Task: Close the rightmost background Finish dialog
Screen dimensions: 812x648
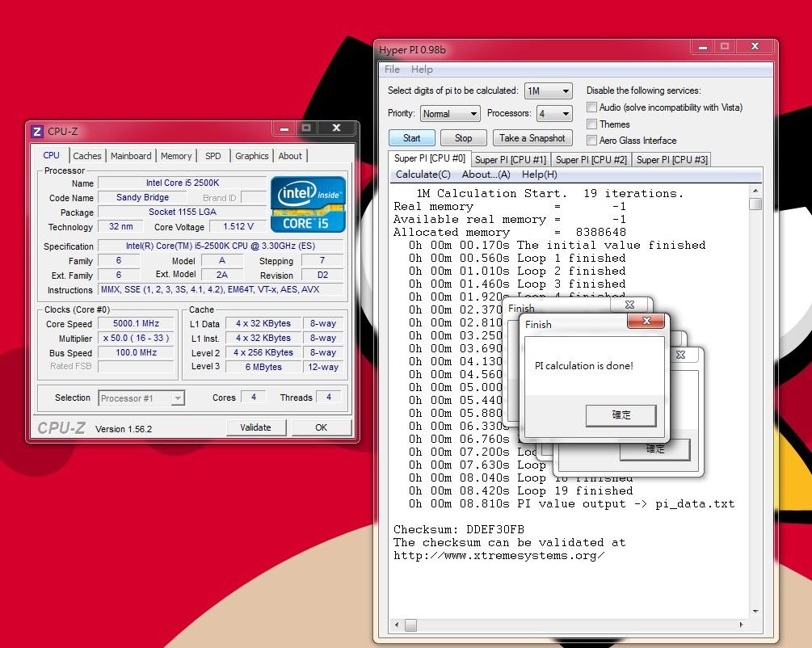Action: click(681, 355)
